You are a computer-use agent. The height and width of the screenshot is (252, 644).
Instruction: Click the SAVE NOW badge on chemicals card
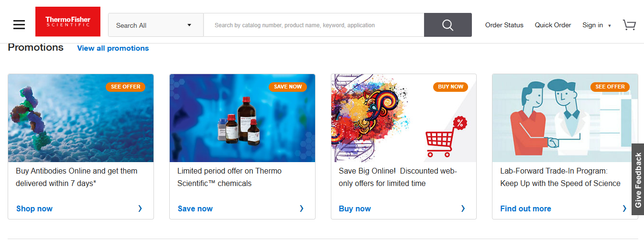tap(288, 87)
